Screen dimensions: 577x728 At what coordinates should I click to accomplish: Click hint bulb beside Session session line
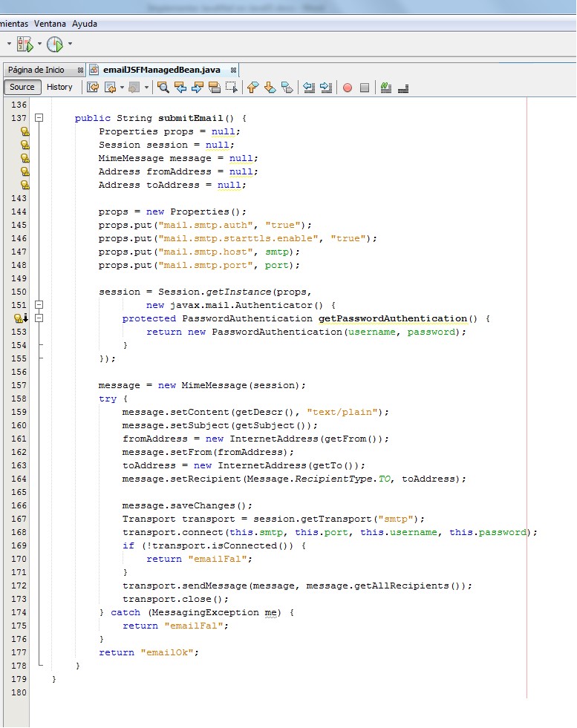25,145
